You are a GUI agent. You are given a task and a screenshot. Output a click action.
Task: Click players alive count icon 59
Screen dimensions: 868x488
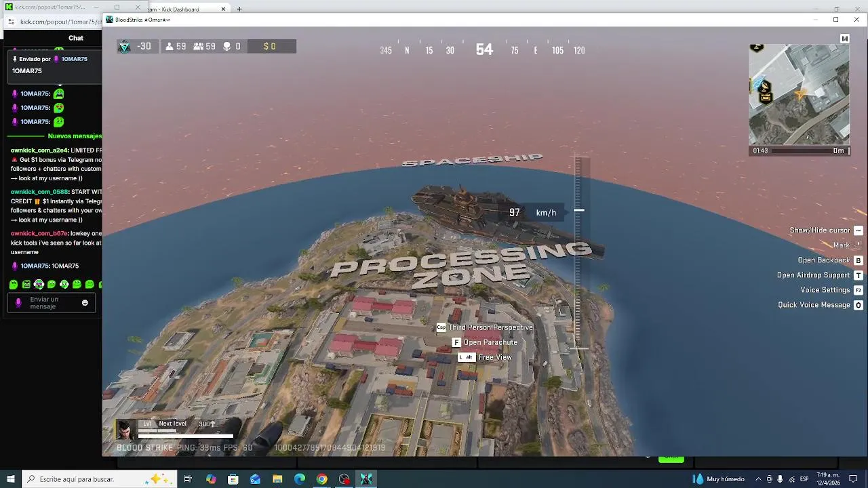click(x=170, y=47)
